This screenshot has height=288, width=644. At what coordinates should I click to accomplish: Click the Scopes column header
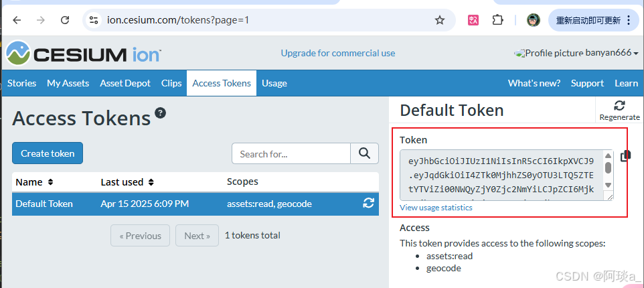(242, 182)
